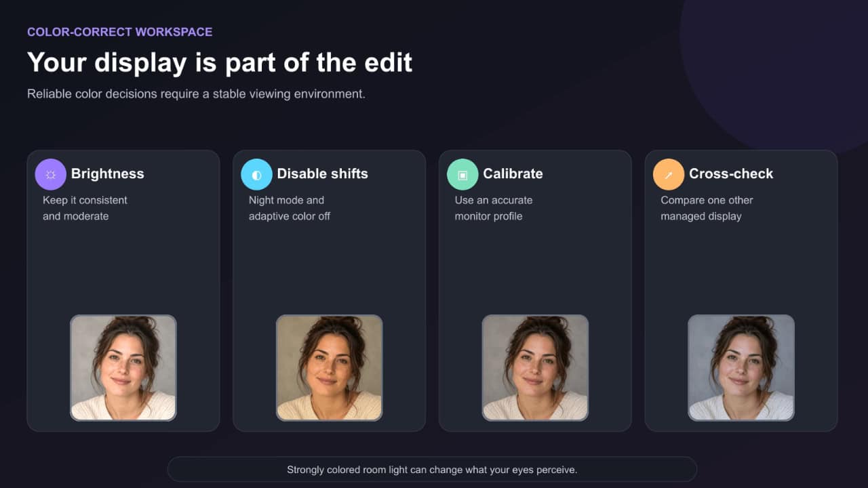
Task: Click the "Strongly colored room light" note
Action: (432, 469)
